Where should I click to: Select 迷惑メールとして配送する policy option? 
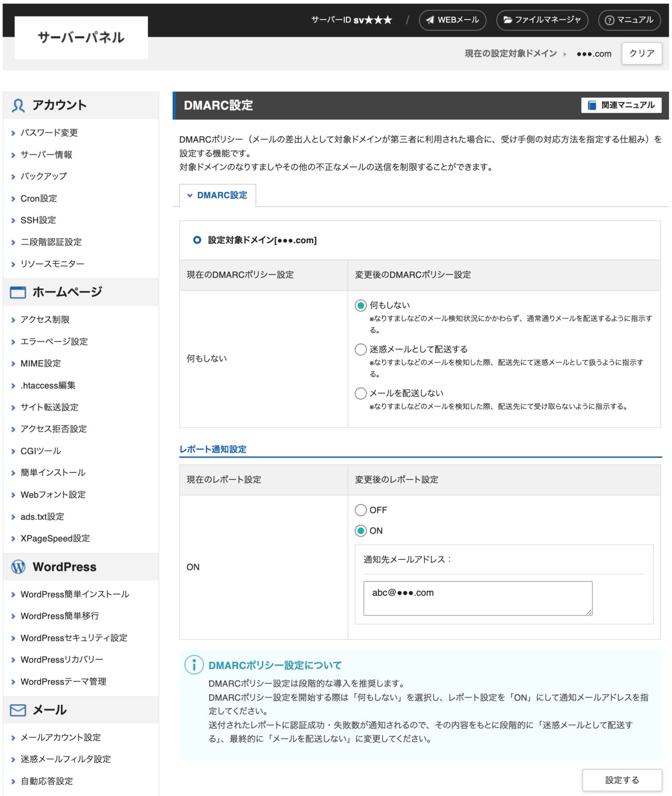[x=361, y=349]
